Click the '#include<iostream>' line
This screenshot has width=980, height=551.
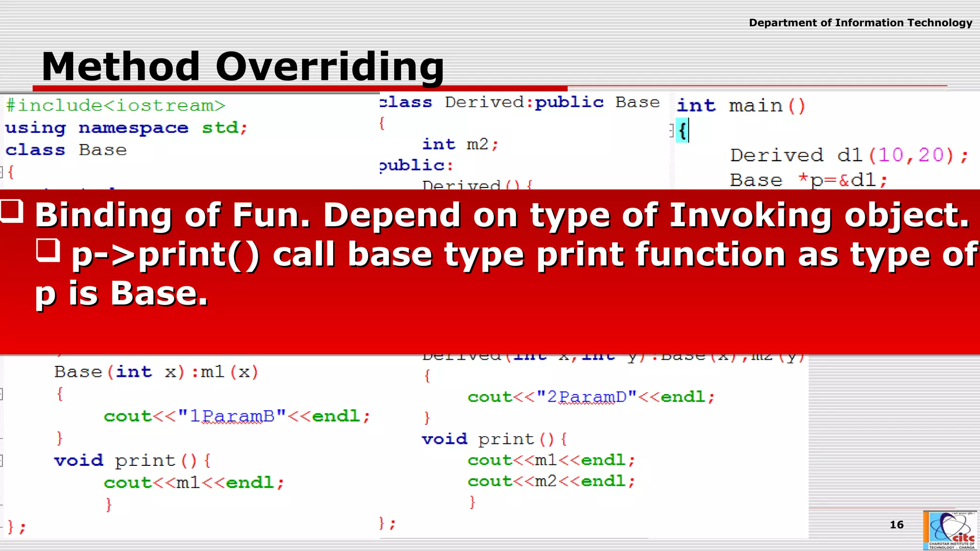pyautogui.click(x=115, y=105)
